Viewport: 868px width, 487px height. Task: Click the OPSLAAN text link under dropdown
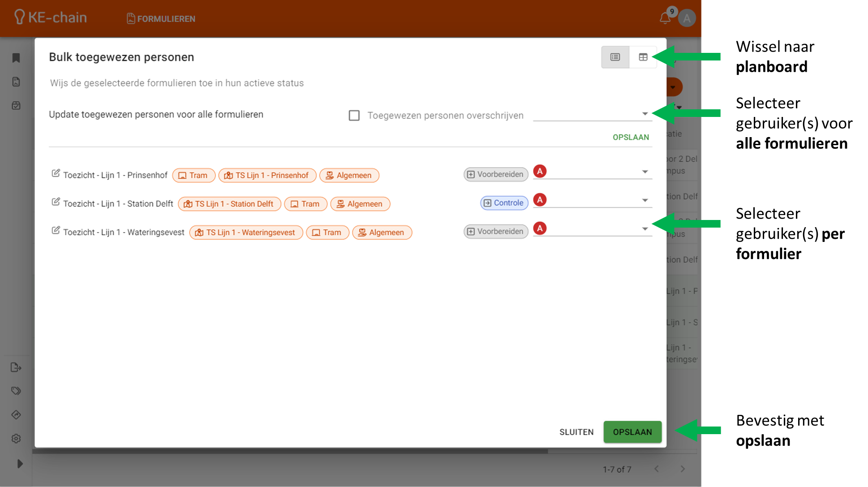[x=630, y=137]
